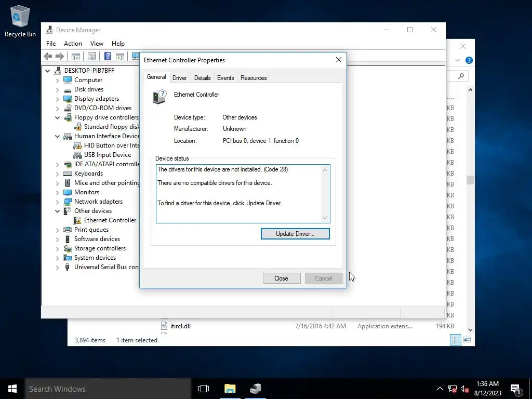Image resolution: width=532 pixels, height=399 pixels.
Task: Select the Storage controllers category icon
Action: [x=68, y=248]
